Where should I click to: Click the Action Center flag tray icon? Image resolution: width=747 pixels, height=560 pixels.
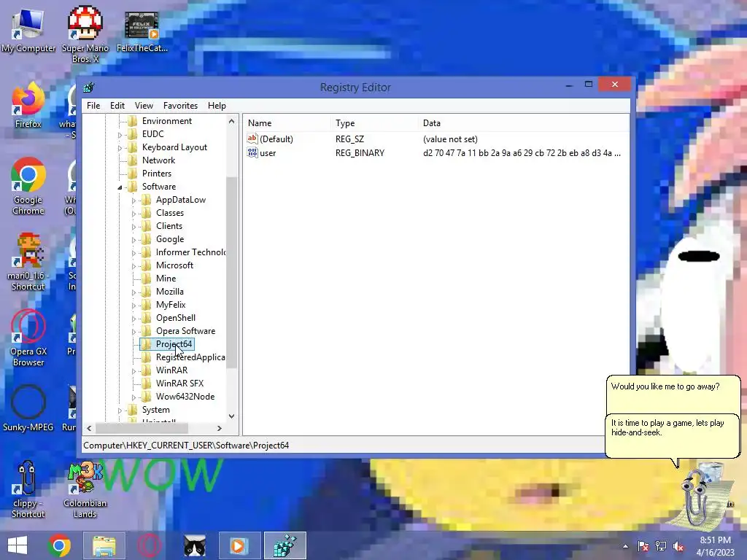(643, 546)
